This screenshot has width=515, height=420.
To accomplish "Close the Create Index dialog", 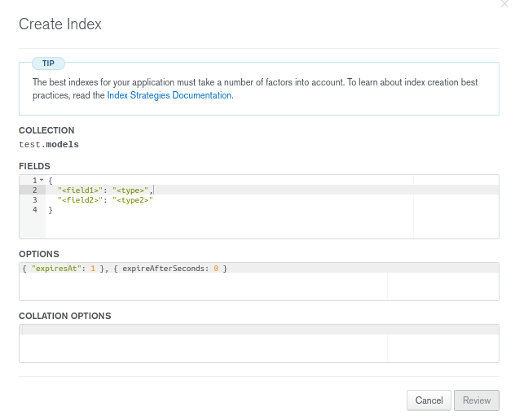I will (x=505, y=4).
